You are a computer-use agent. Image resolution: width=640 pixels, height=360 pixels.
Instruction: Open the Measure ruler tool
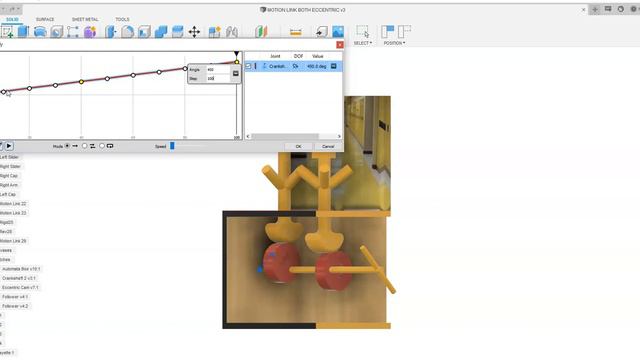pyautogui.click(x=296, y=32)
